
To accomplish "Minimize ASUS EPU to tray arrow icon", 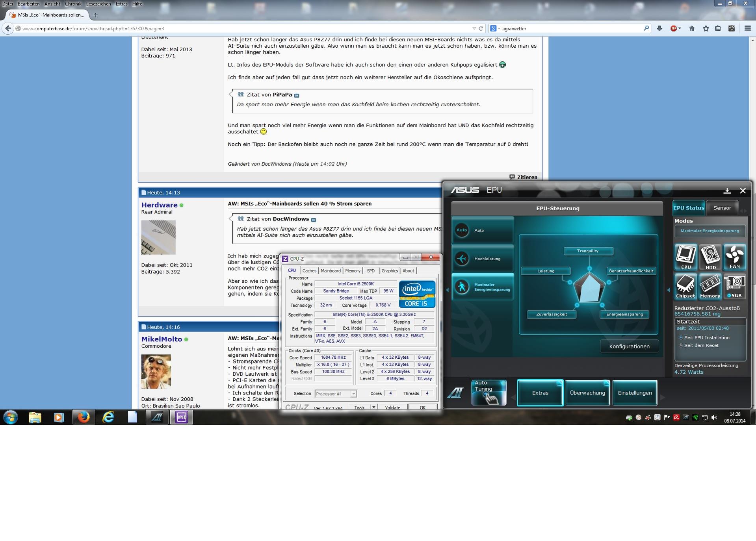I will tap(727, 191).
